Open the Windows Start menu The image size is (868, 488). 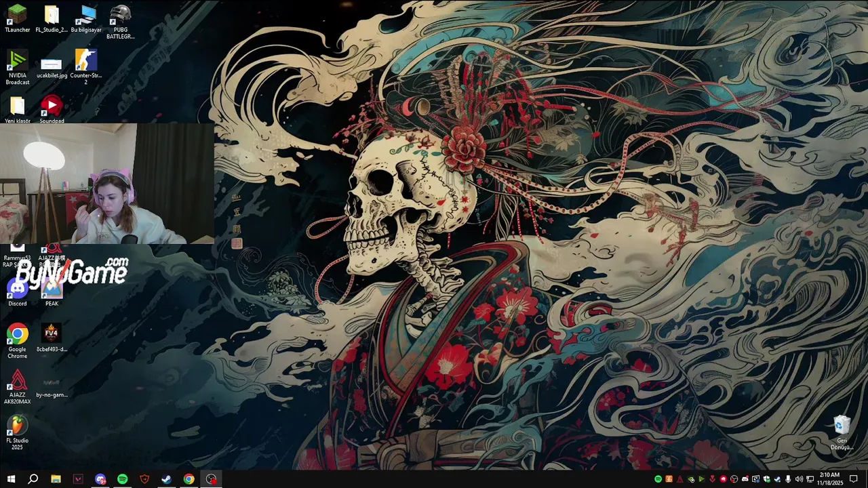(x=11, y=479)
